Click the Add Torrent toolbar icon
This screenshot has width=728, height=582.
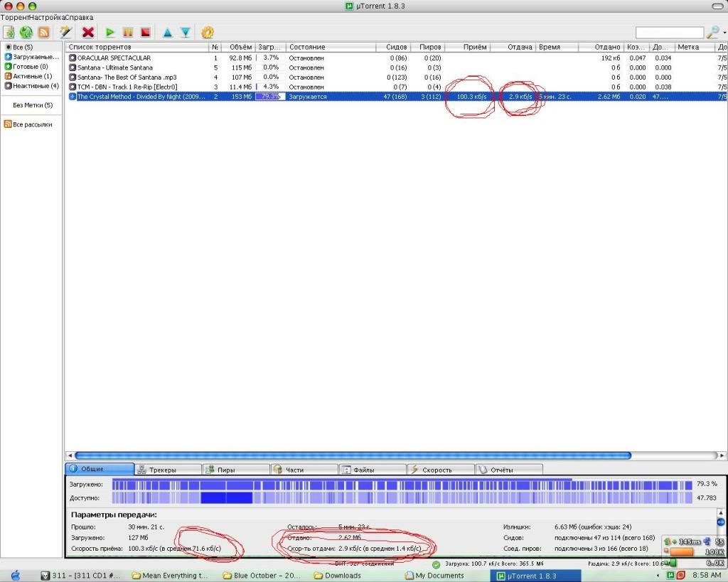pos(9,32)
